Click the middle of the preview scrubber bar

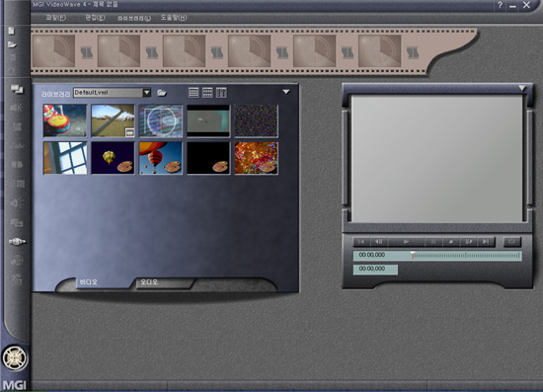(x=467, y=256)
